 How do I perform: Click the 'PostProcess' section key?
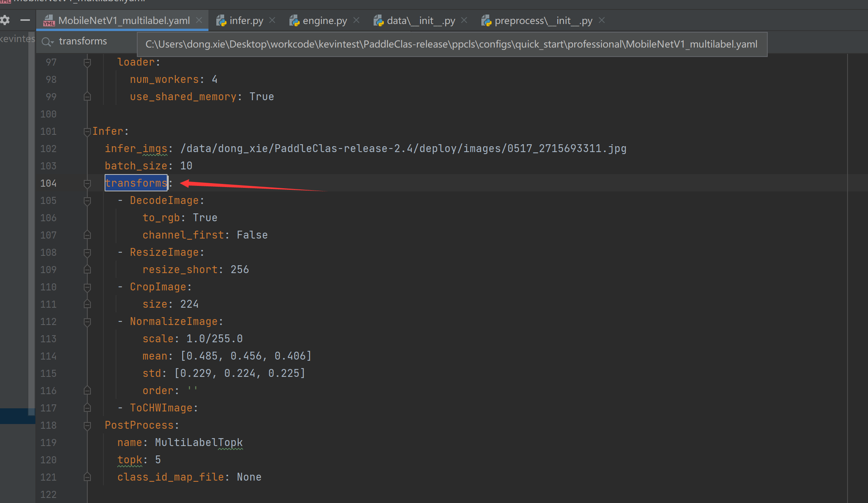pyautogui.click(x=139, y=425)
